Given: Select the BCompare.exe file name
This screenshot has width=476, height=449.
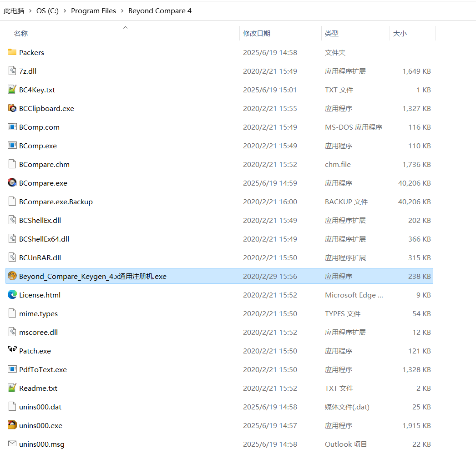Looking at the screenshot, I should [x=43, y=183].
